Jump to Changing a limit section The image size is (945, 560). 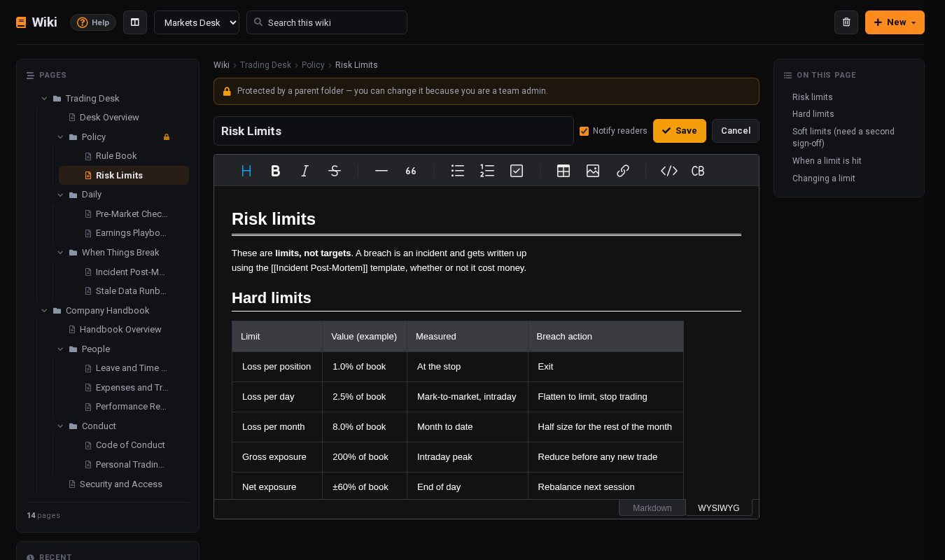click(x=824, y=178)
